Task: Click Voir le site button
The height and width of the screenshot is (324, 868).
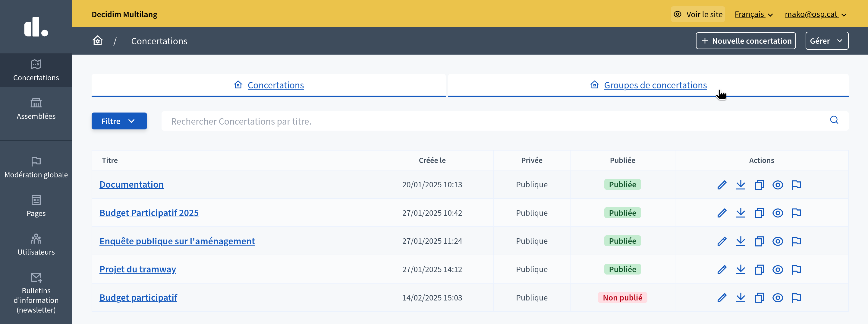Action: click(698, 14)
